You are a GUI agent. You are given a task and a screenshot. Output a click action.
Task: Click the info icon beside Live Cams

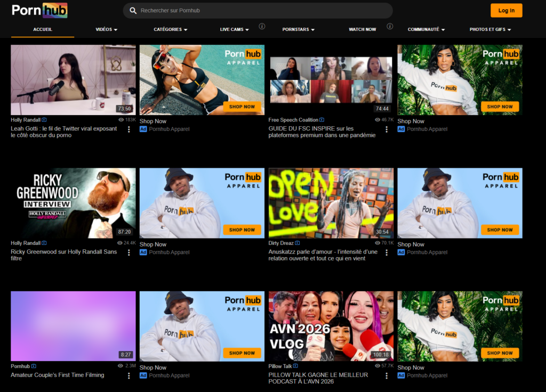point(262,27)
